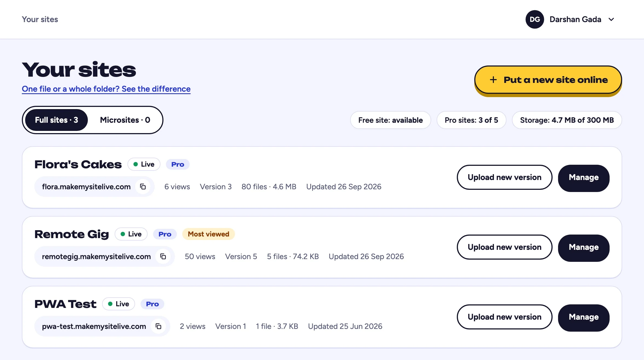Screen dimensions: 644x360
Task: Click the Live badge on PWA Test
Action: point(118,304)
